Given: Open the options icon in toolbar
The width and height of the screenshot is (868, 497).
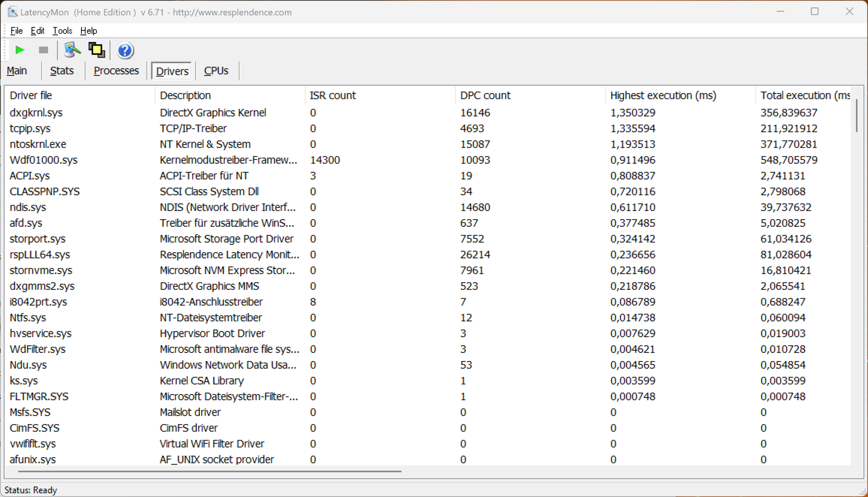Looking at the screenshot, I should tap(71, 50).
